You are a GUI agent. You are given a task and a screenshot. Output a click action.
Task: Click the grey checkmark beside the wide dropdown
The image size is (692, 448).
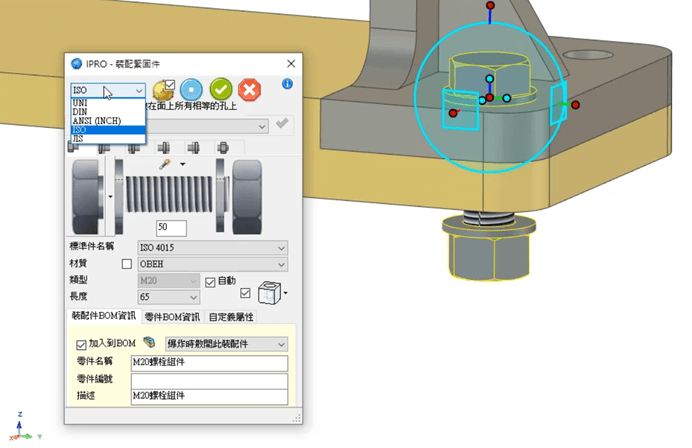pos(282,123)
